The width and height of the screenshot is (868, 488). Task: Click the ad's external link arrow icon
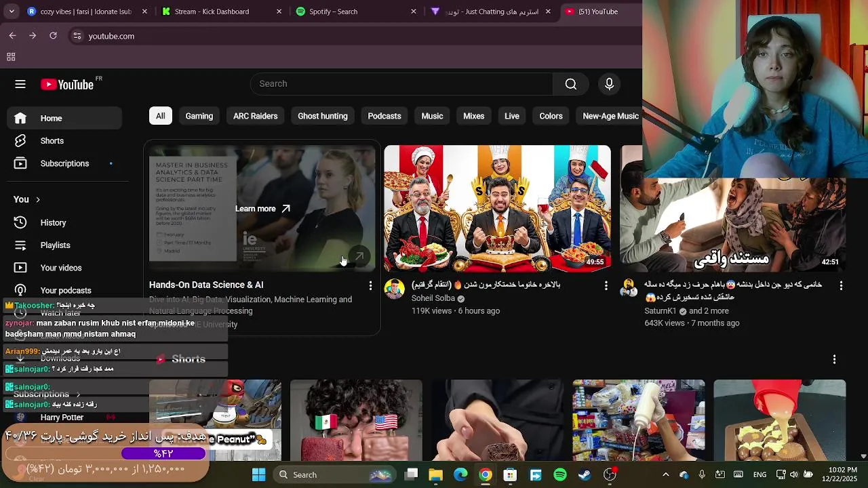(x=359, y=256)
